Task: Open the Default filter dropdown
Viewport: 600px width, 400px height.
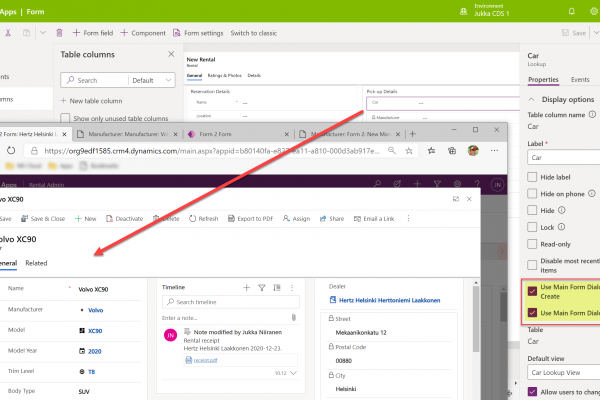Action: click(152, 80)
